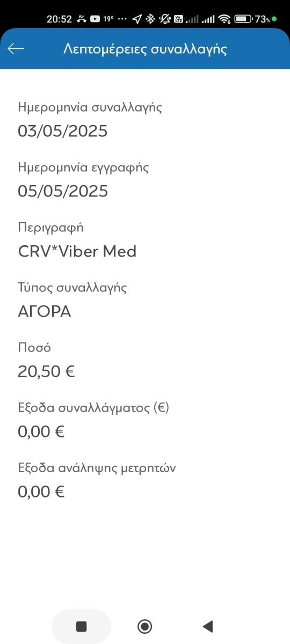The width and height of the screenshot is (290, 644).
Task: Tap the clock showing 20:52
Action: 59,19
